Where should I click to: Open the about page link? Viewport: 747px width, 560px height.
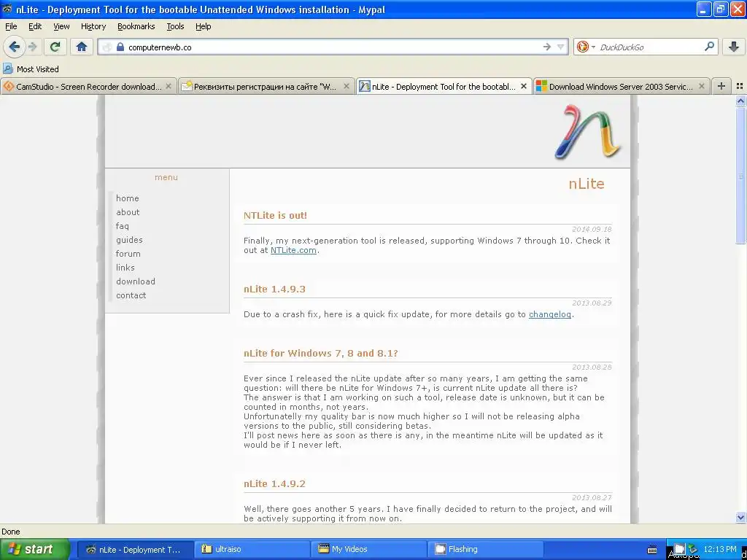[x=128, y=212]
